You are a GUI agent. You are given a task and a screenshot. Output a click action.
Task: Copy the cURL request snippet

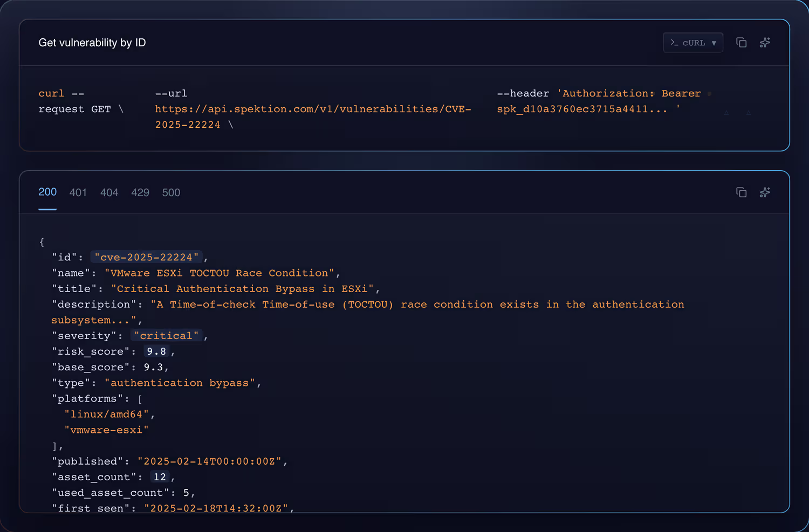[x=742, y=43]
